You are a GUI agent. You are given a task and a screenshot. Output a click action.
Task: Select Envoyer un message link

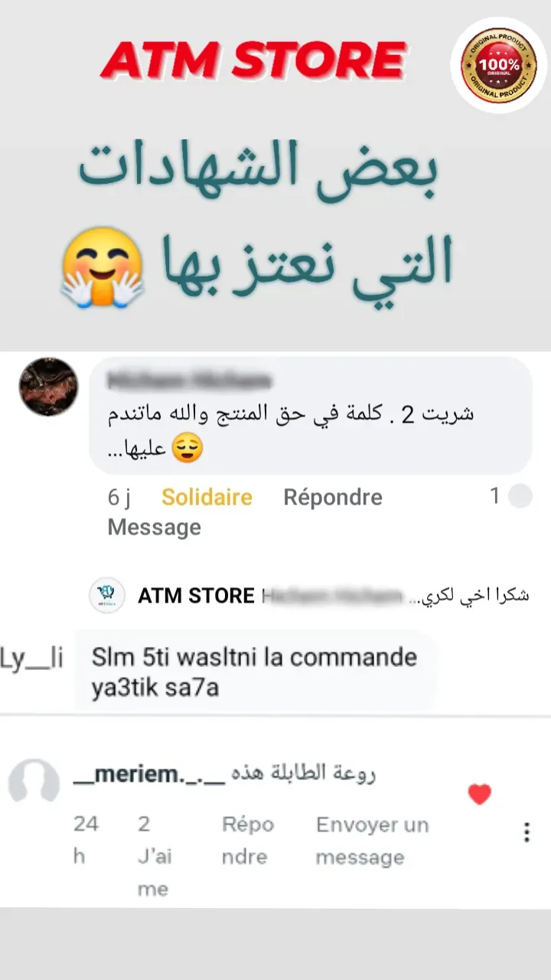[x=373, y=841]
